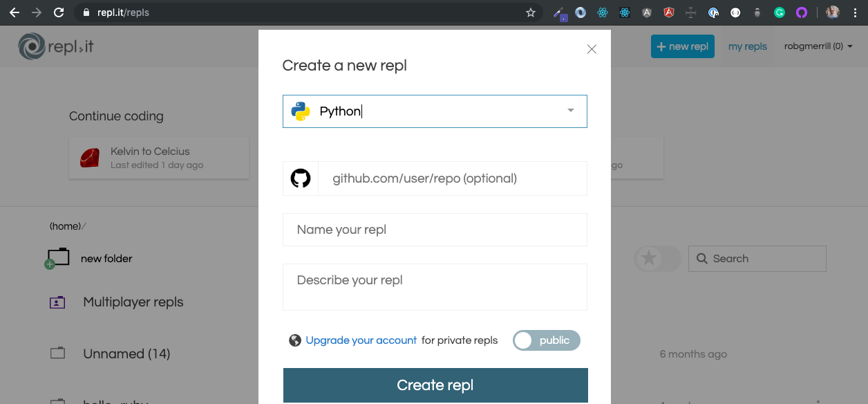Toggle the starred repls filter switch
The image size is (868, 404).
[x=657, y=259]
